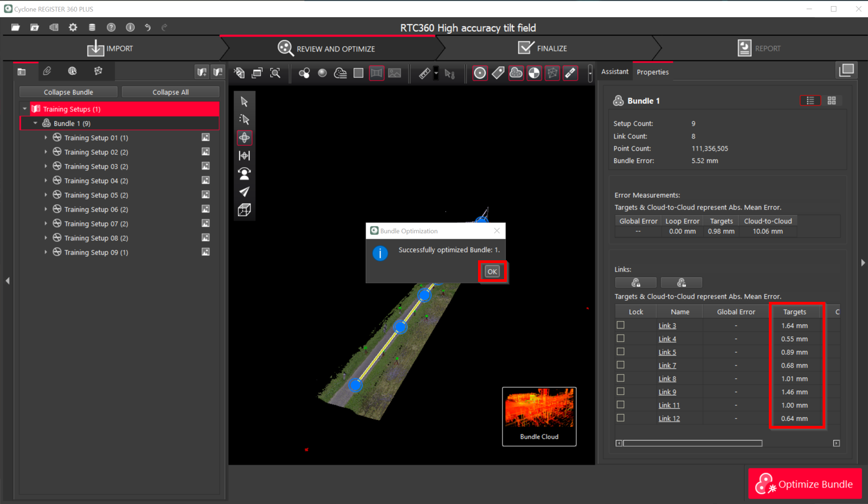Screen dimensions: 868x504
Task: Go to the FINALIZE workflow step
Action: click(543, 49)
